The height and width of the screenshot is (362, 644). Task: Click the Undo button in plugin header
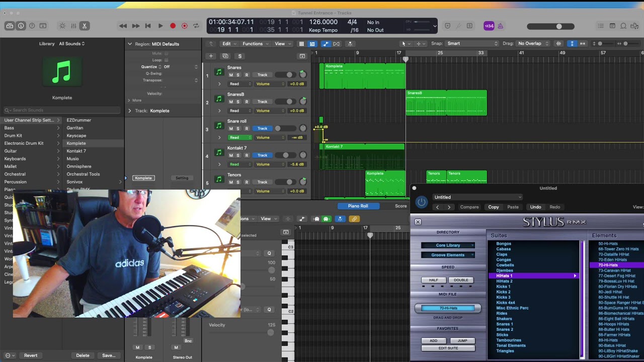(x=535, y=207)
